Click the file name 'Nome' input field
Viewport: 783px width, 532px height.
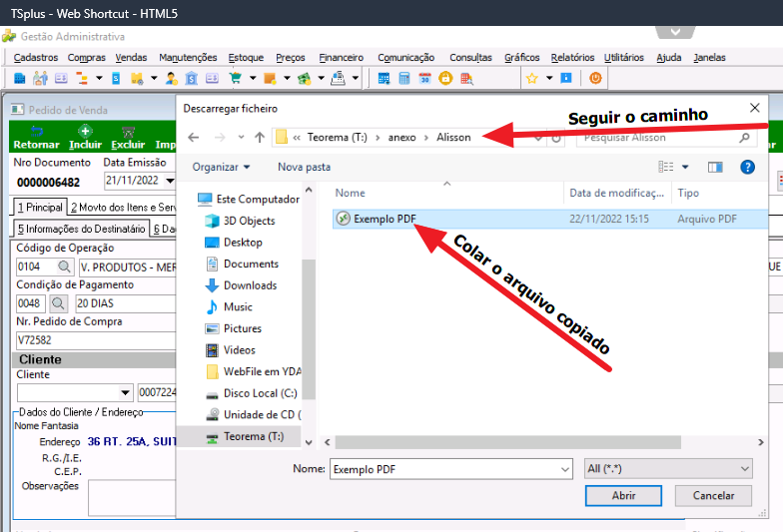click(x=451, y=469)
